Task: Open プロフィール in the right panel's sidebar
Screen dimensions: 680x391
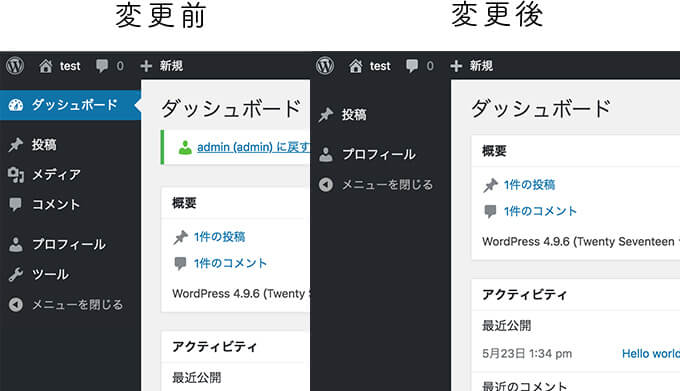Action: 380,154
